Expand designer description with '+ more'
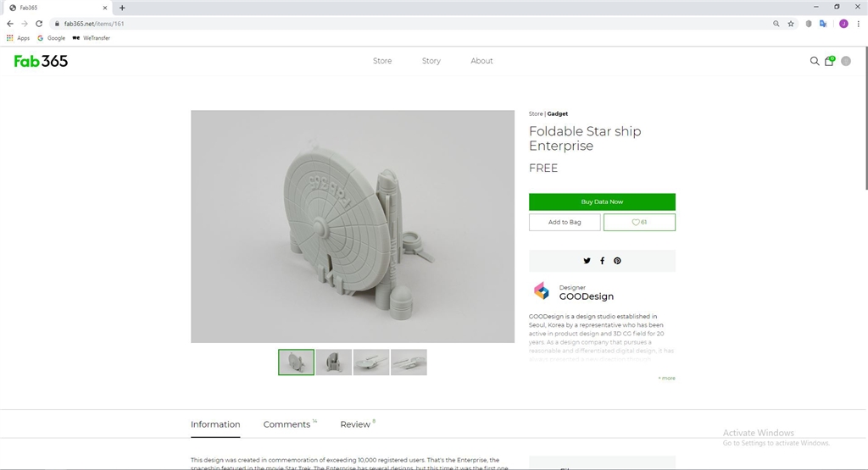This screenshot has width=868, height=470. [x=666, y=379]
